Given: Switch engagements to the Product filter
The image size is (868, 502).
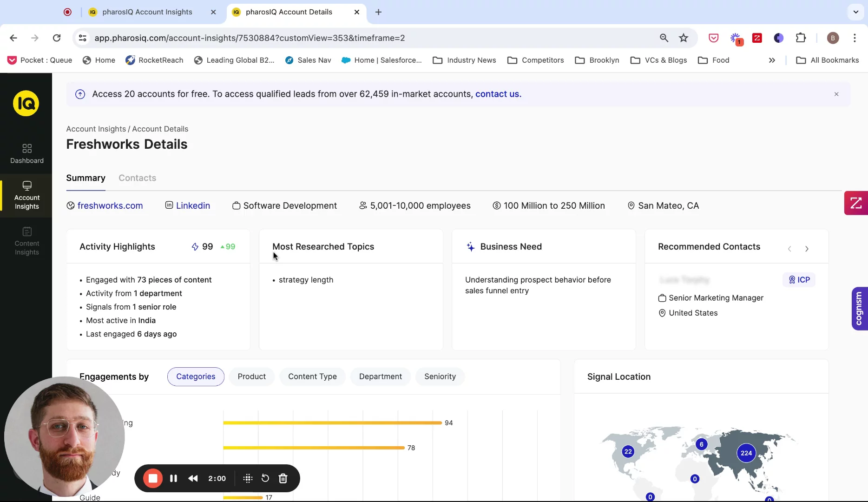Looking at the screenshot, I should (x=251, y=376).
